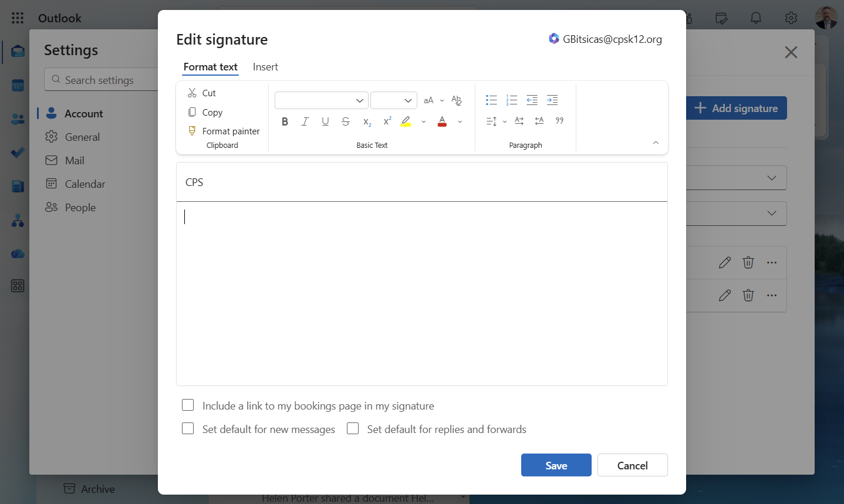
Task: Clear formatting with eraser icon
Action: [457, 100]
